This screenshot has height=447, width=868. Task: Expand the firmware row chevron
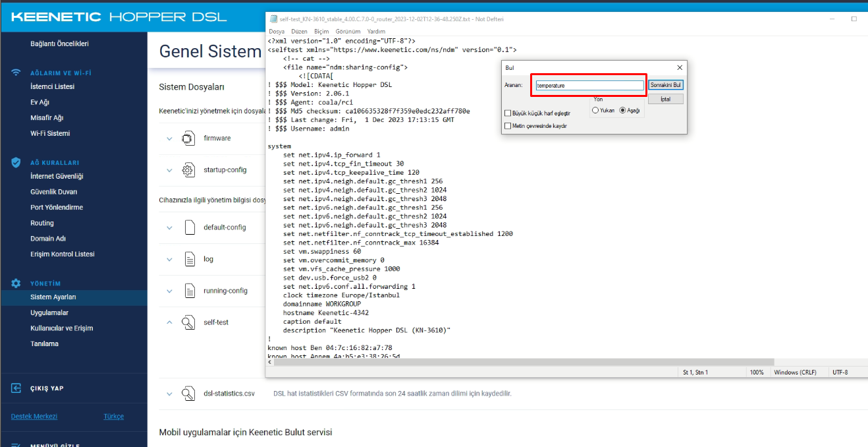click(x=169, y=138)
